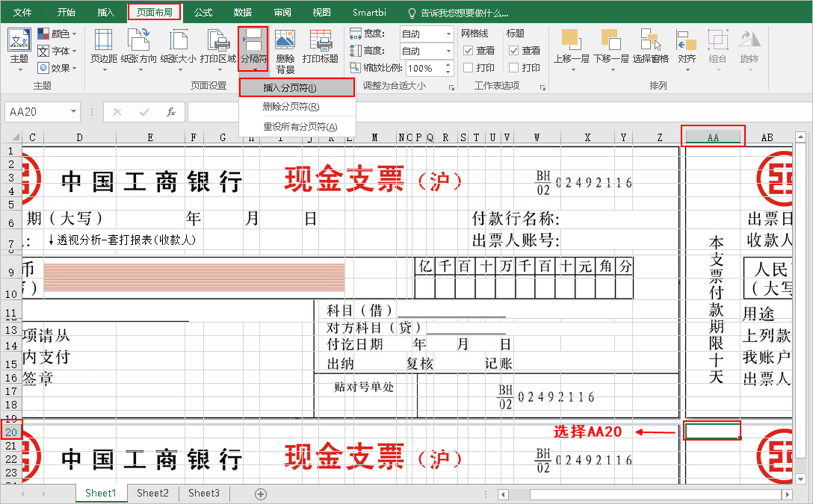Open the 字体 theme fonts menu

coord(57,52)
